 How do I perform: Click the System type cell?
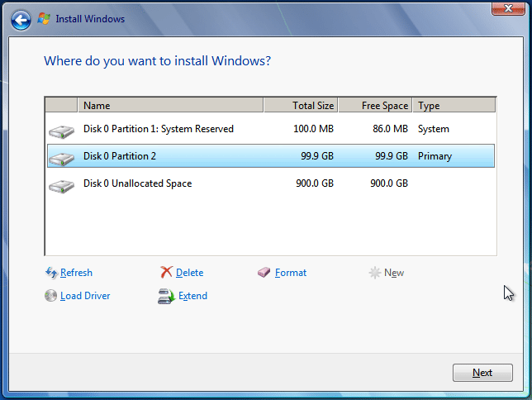click(x=434, y=129)
